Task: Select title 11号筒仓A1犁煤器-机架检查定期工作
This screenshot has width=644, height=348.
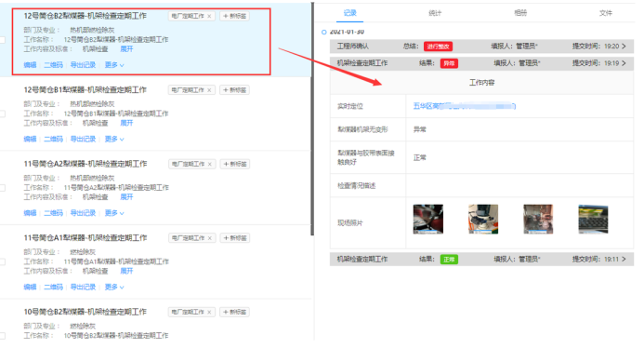Action: click(x=85, y=238)
